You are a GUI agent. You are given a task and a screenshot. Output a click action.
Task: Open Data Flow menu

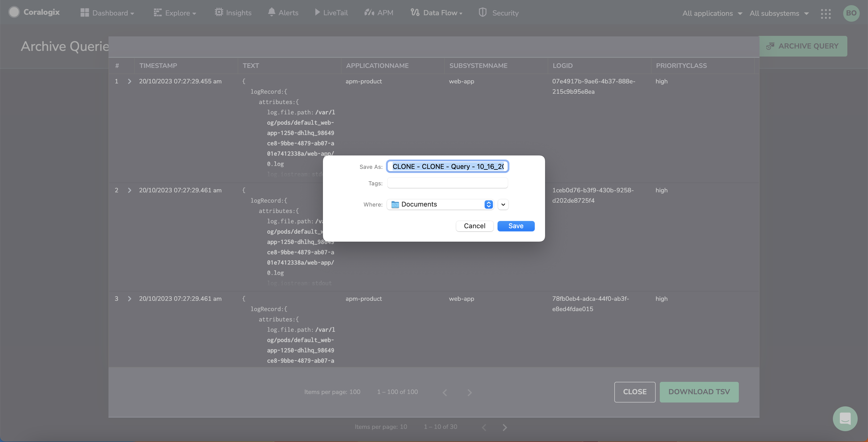[437, 13]
